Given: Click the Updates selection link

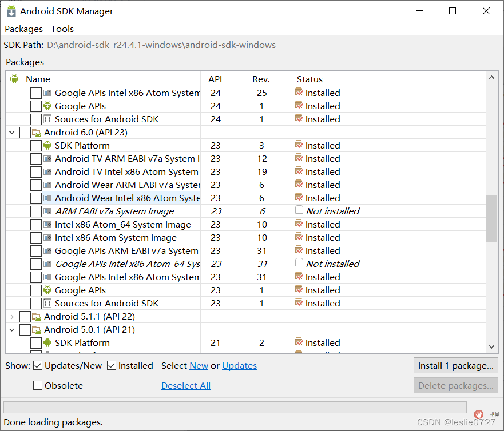Looking at the screenshot, I should (x=239, y=365).
